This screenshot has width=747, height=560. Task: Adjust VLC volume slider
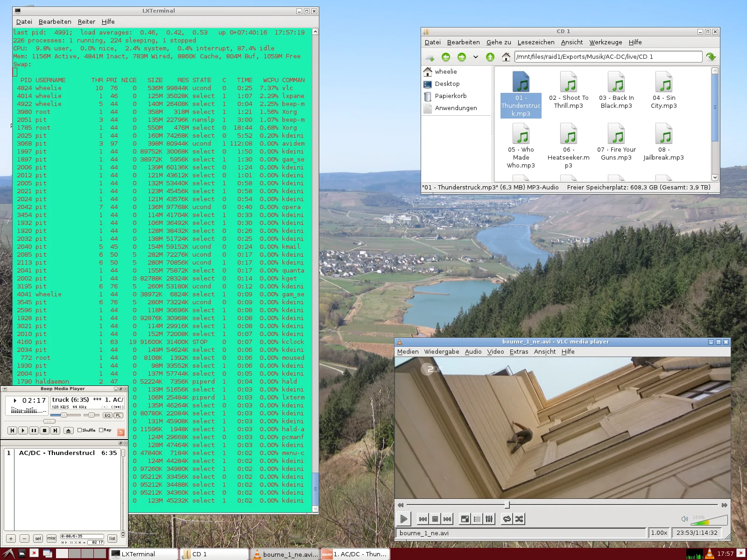709,520
